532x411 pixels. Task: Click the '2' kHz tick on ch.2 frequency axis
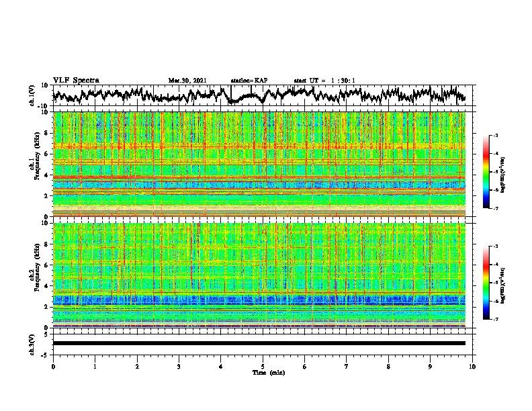(x=46, y=307)
